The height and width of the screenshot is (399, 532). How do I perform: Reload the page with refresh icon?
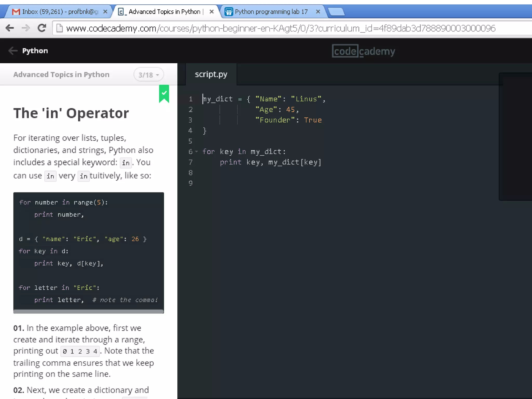click(42, 28)
